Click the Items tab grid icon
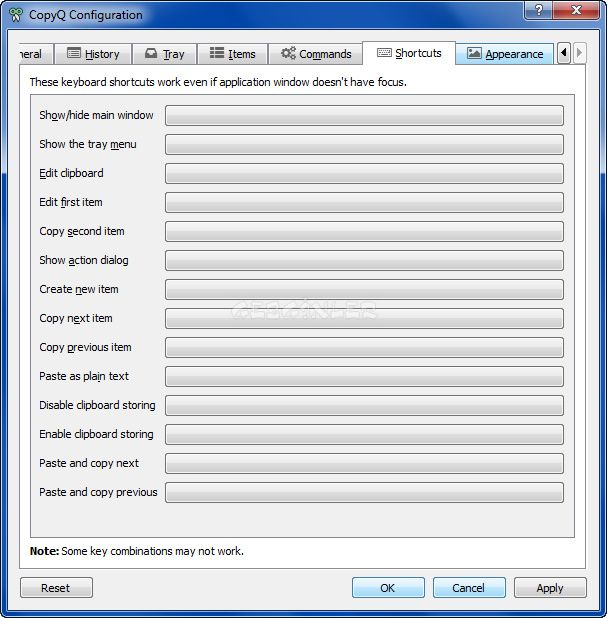 pos(217,53)
